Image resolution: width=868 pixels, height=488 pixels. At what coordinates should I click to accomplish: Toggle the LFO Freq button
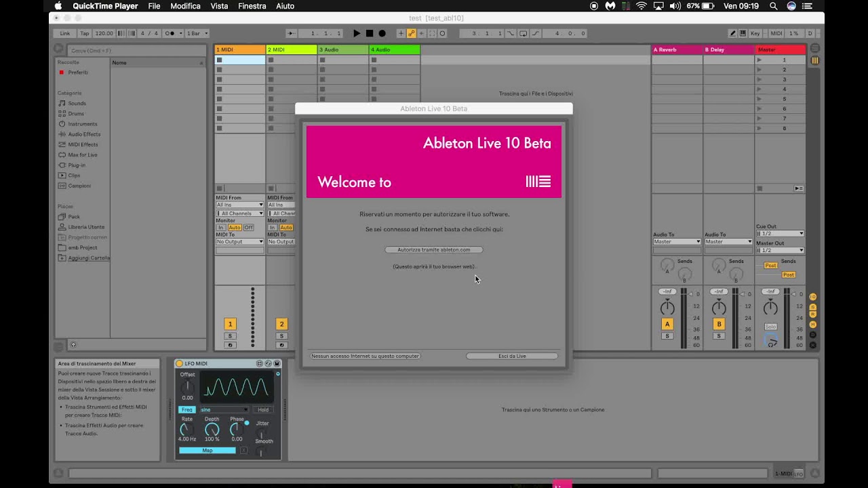coord(186,410)
